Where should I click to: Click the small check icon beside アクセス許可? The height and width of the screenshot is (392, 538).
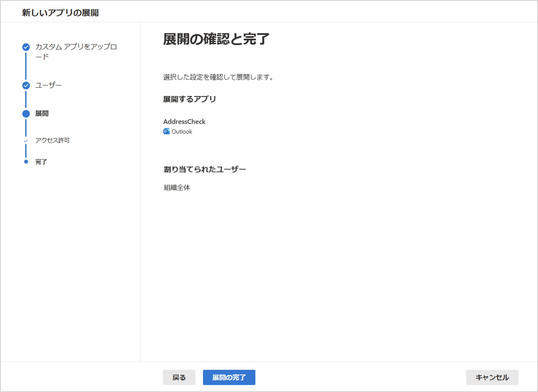(26, 141)
